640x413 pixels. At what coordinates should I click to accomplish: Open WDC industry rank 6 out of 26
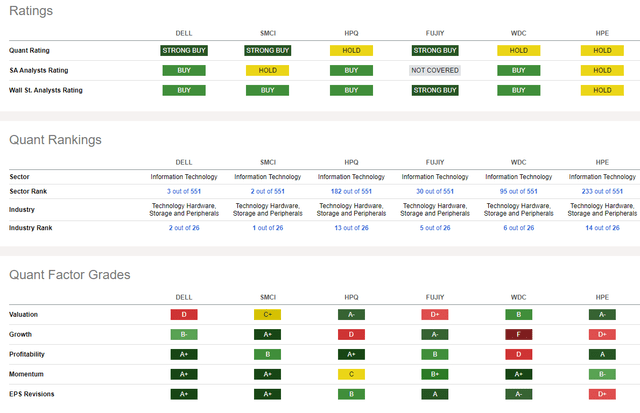pos(518,228)
